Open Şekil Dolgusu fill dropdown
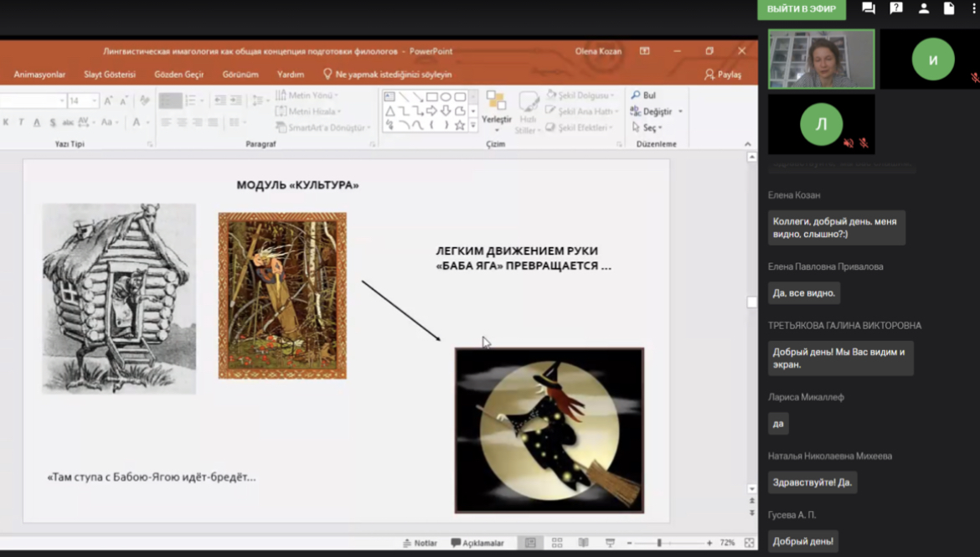Viewport: 980px width, 557px height. [580, 95]
